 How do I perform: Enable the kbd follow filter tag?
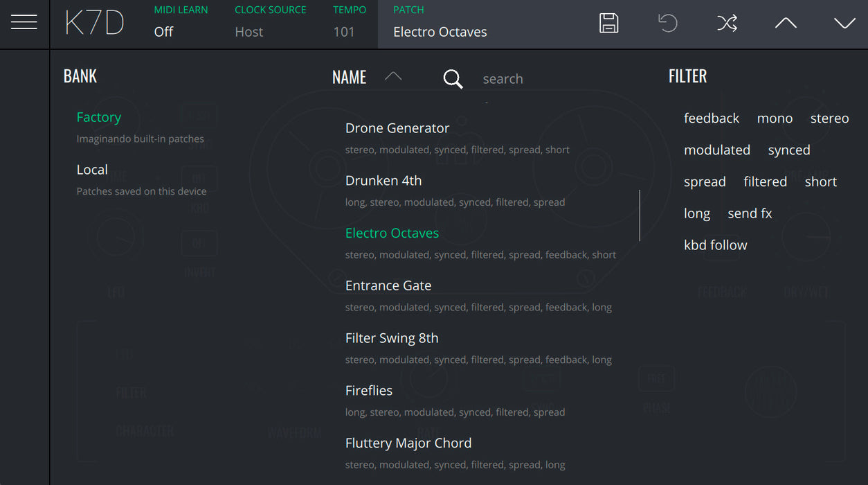tap(715, 245)
